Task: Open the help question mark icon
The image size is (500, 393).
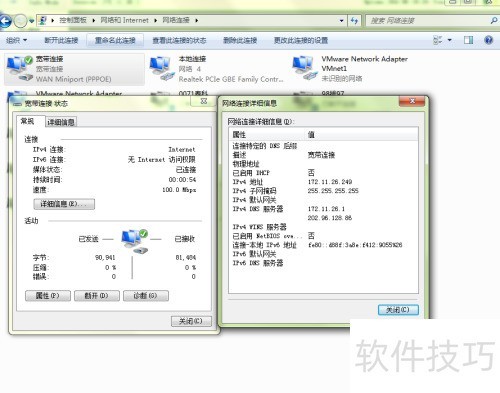Action: click(x=489, y=40)
